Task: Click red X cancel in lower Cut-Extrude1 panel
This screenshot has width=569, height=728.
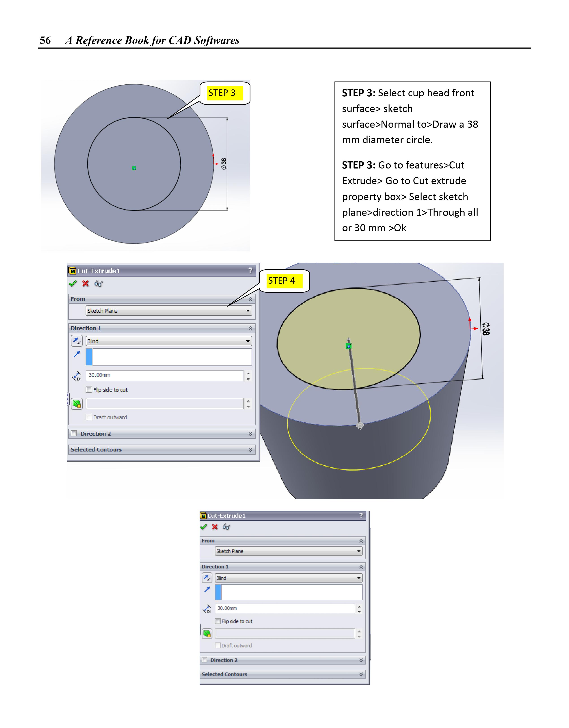Action: pos(215,527)
